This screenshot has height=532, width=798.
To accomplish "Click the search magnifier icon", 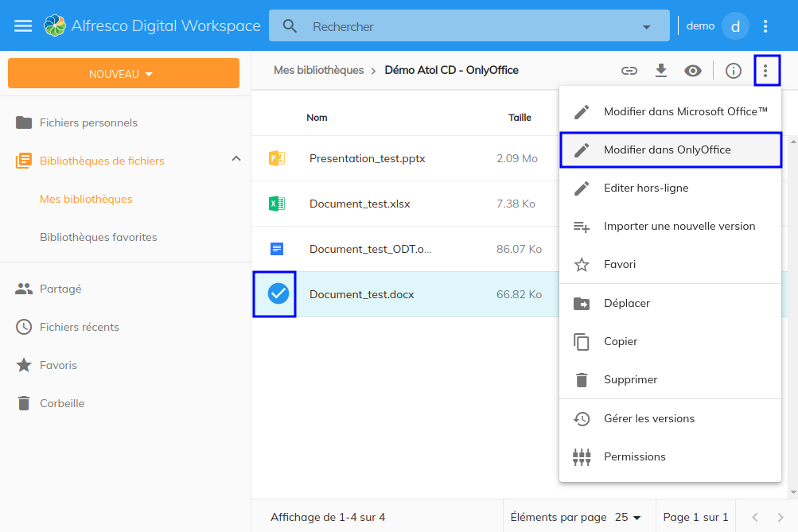I will [290, 26].
